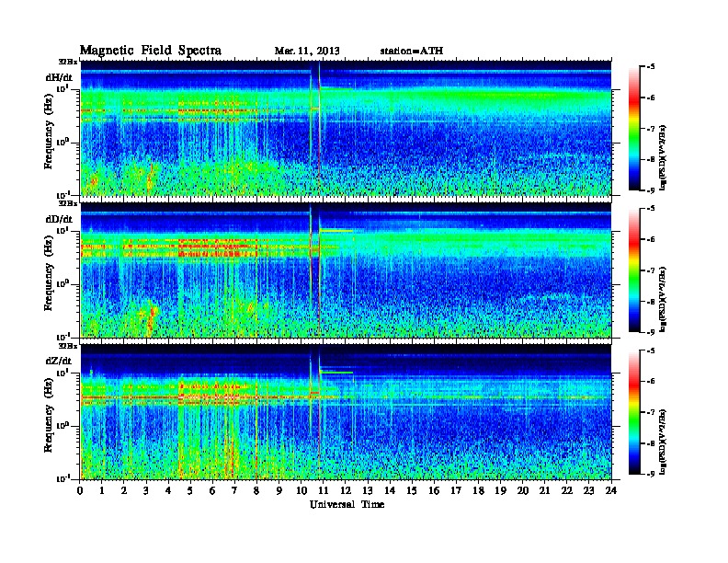Click the "Universal Time" axis label
This screenshot has width=728, height=563.
[347, 504]
